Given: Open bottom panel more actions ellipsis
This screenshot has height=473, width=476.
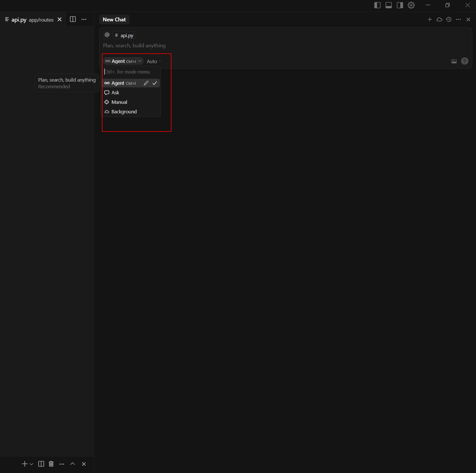Looking at the screenshot, I should coord(62,464).
